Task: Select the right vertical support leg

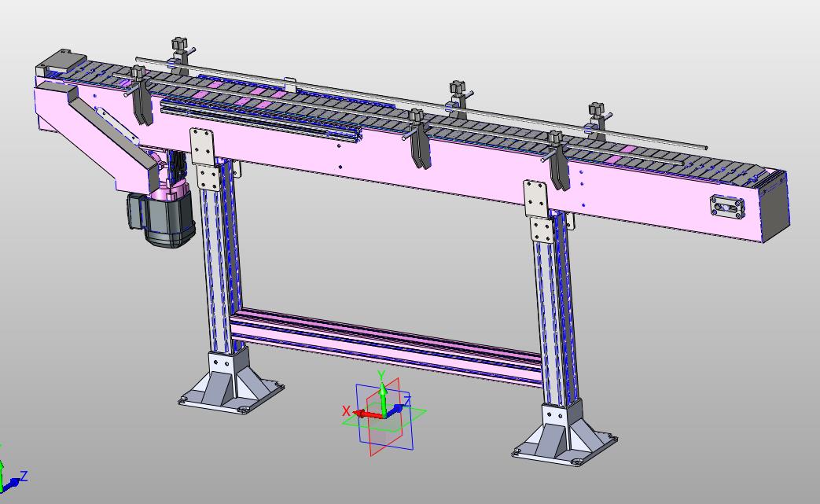Action: click(x=555, y=308)
